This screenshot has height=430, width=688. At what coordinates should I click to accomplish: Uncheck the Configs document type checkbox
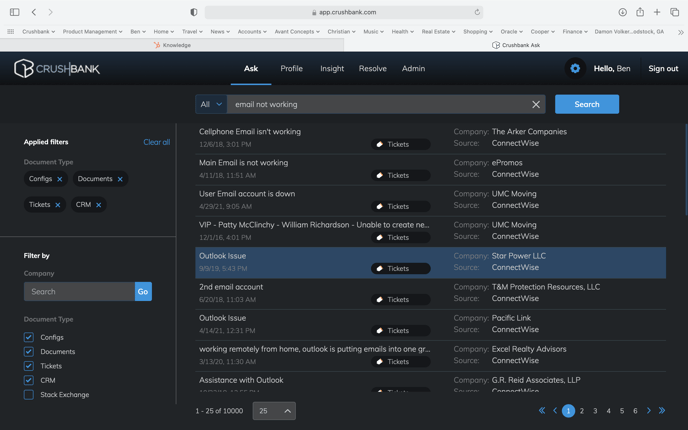[x=29, y=337]
